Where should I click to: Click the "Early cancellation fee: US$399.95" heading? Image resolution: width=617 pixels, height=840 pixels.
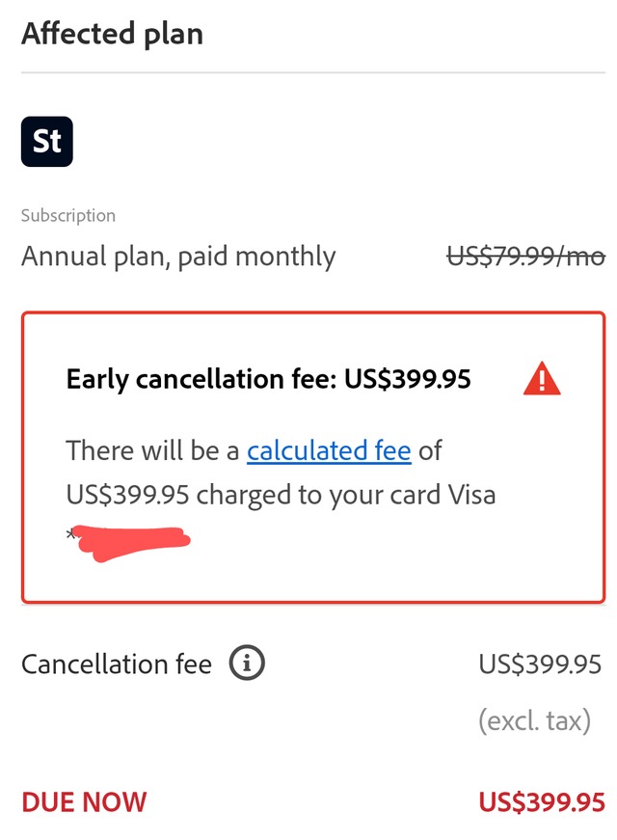[x=268, y=379]
